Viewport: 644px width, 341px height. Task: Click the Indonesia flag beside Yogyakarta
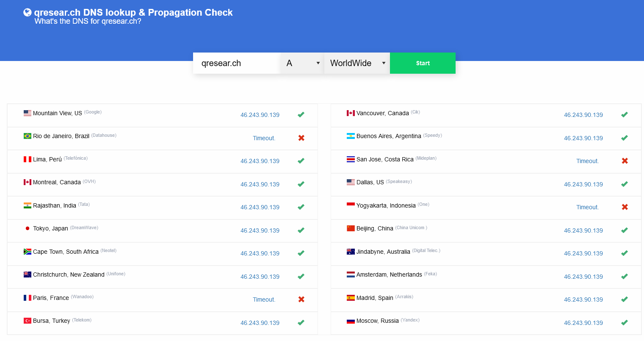coord(351,205)
